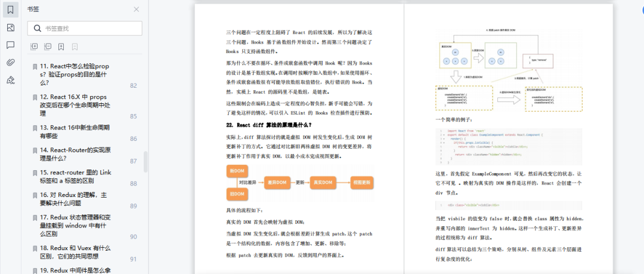Screen dimensions: 644x274
Task: Jump to bookmark 12. React 16.X 中 props
Action: (75, 105)
